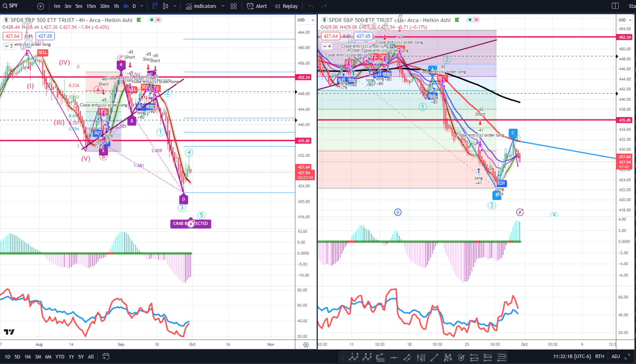The width and height of the screenshot is (636, 364).
Task: Select the 5m timeframe
Action: pyautogui.click(x=79, y=6)
